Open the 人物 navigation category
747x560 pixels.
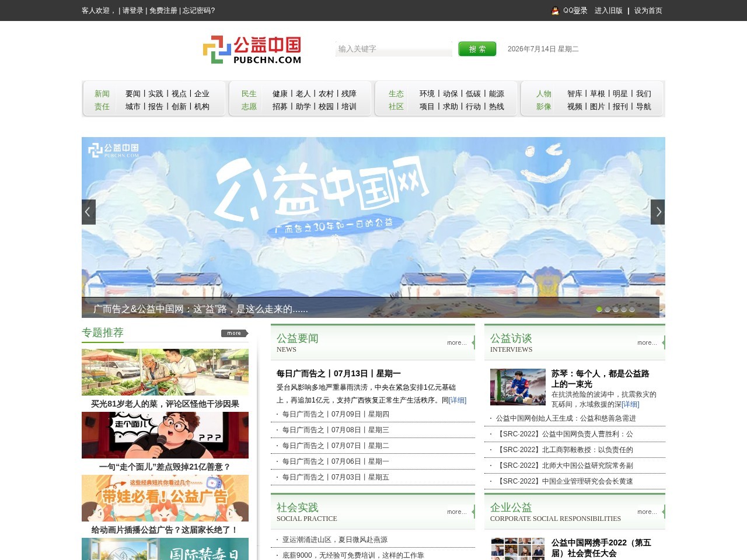[544, 93]
